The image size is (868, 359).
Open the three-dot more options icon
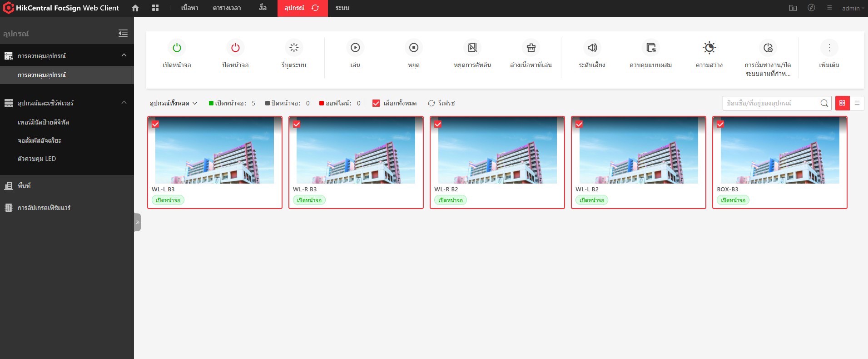829,48
